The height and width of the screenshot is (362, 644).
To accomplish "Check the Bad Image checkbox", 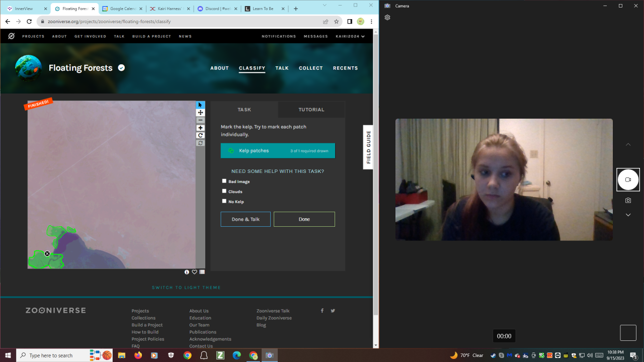I will [x=224, y=181].
